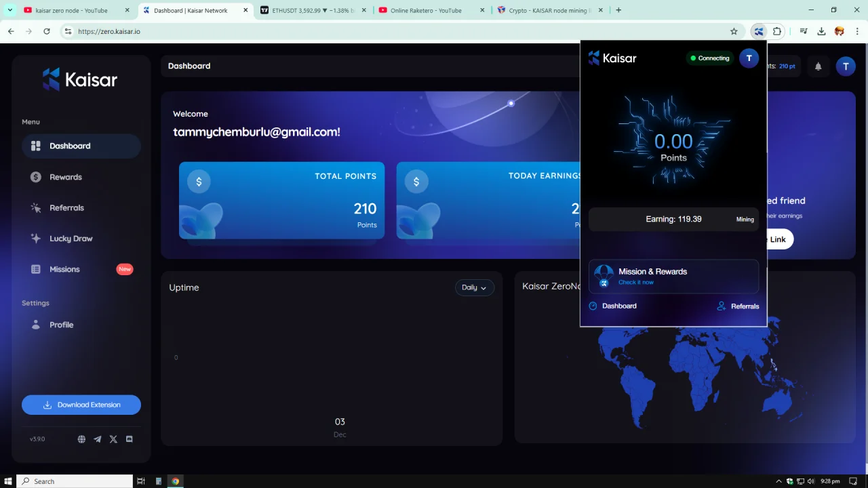Click the Connecting status badge in popup

(709, 58)
